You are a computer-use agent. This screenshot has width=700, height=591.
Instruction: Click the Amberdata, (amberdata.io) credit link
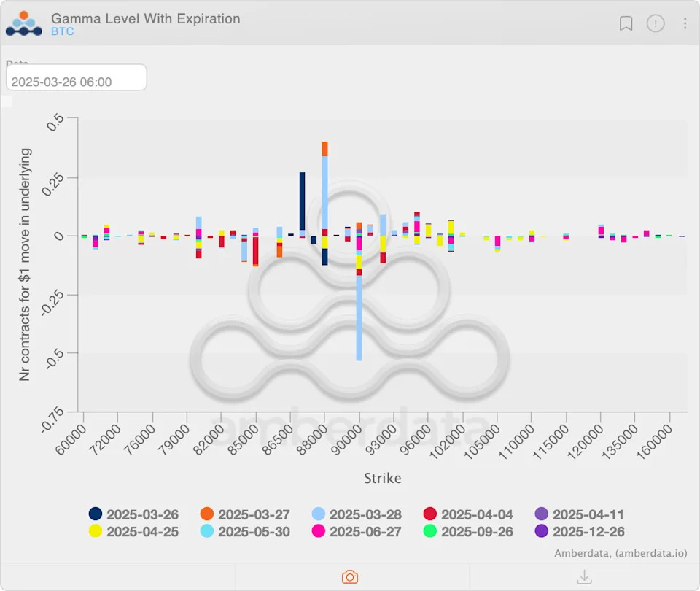coord(621,553)
